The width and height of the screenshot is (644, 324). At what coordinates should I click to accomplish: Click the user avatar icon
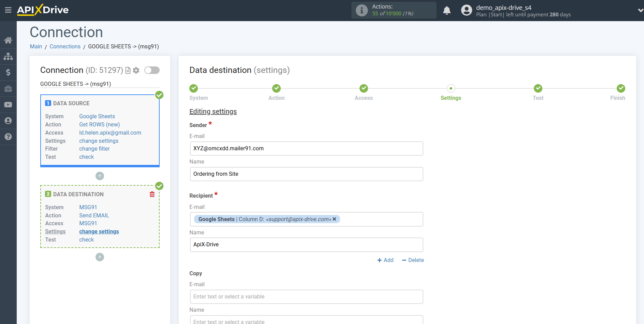coord(467,10)
